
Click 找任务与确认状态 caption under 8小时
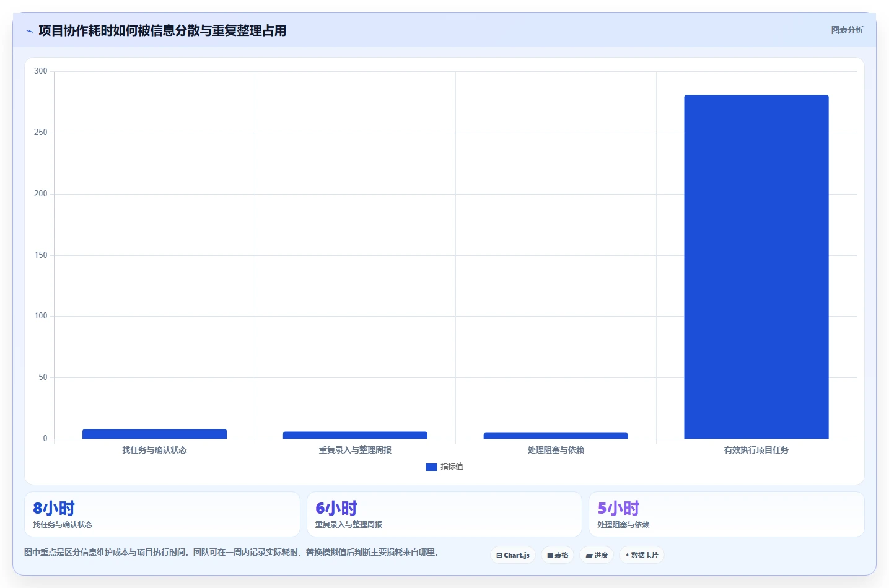pos(63,524)
